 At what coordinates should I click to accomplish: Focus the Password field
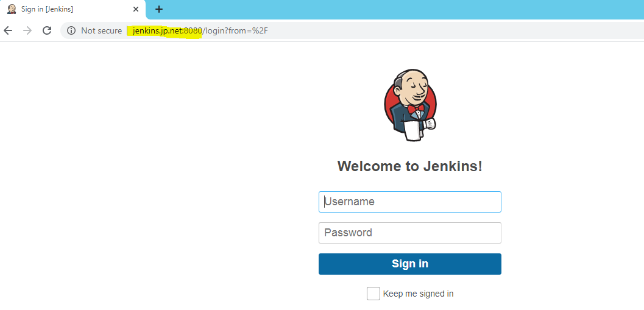[410, 233]
